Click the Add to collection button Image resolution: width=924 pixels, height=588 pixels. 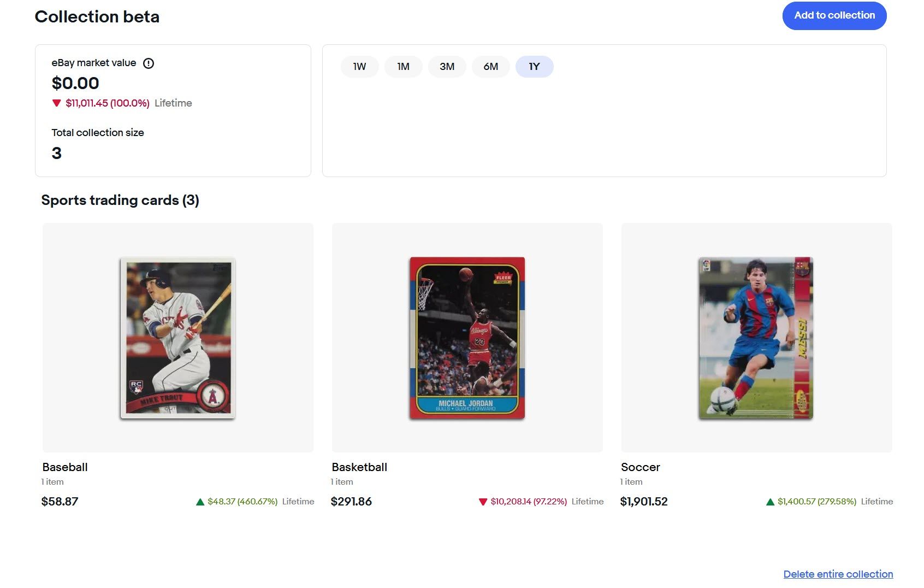(x=834, y=16)
